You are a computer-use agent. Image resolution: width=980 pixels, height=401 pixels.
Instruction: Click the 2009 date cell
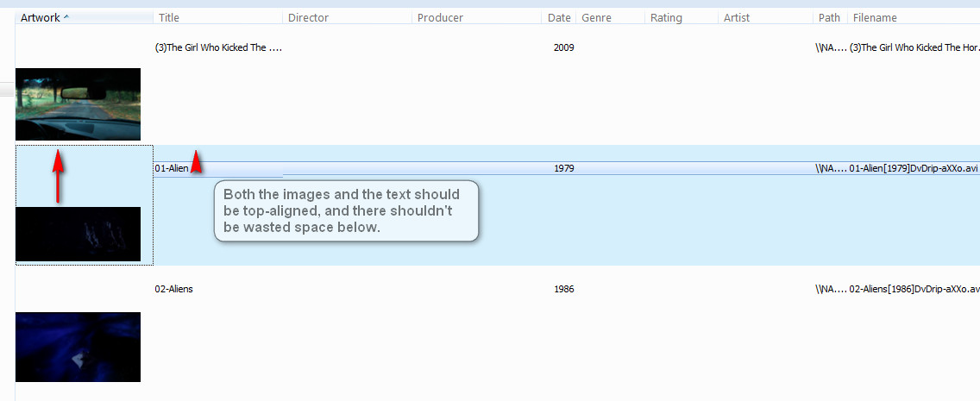tap(563, 47)
